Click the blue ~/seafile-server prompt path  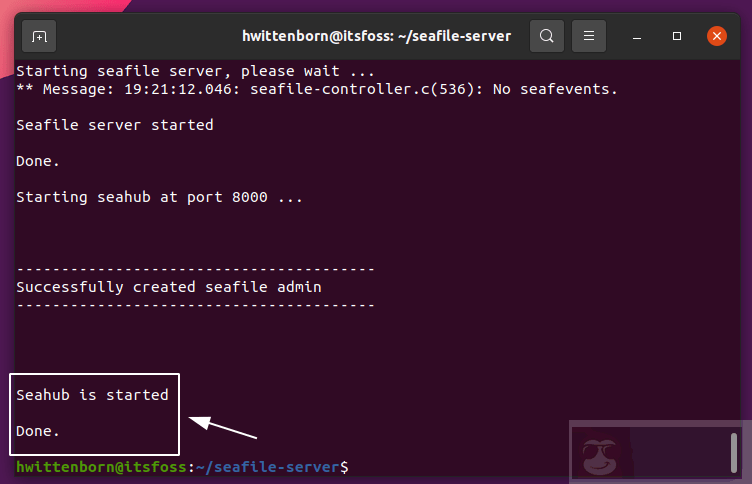coord(268,467)
